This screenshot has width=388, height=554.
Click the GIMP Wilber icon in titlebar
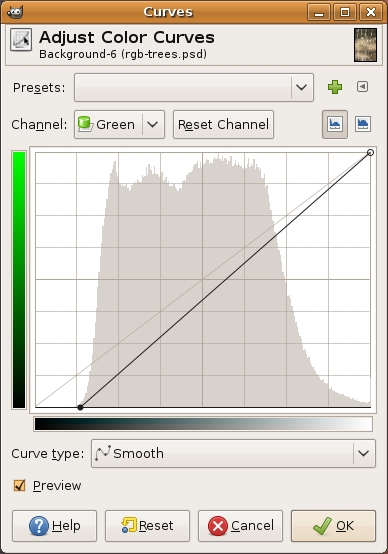(x=15, y=12)
